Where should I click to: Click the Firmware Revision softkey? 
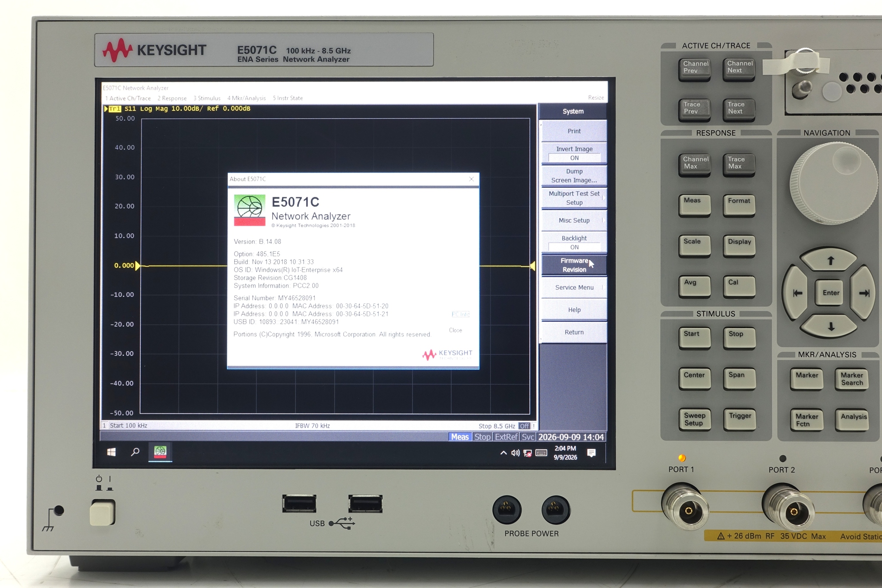574,265
